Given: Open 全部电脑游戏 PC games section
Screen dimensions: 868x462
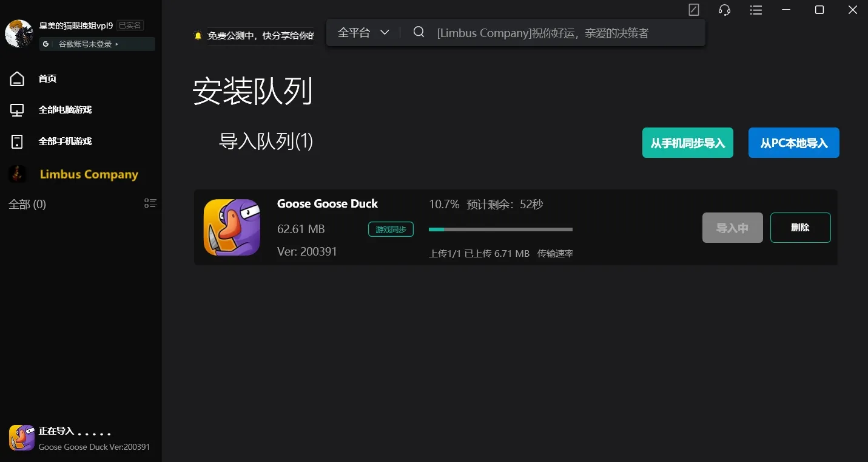Looking at the screenshot, I should pos(65,110).
